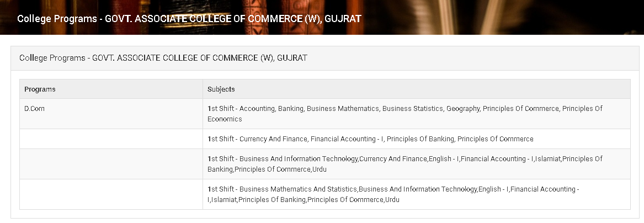This screenshot has width=644, height=223.
Task: Click the empty Programs cell in the third row
Action: [x=111, y=164]
